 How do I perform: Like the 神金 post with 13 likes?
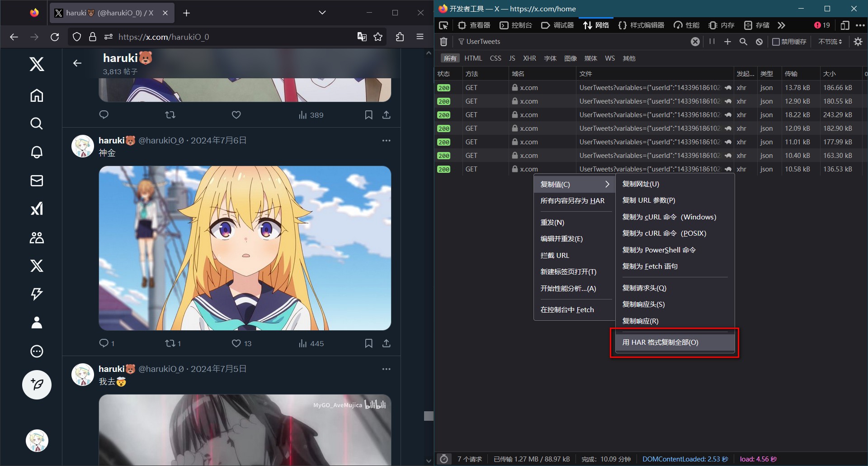tap(236, 343)
